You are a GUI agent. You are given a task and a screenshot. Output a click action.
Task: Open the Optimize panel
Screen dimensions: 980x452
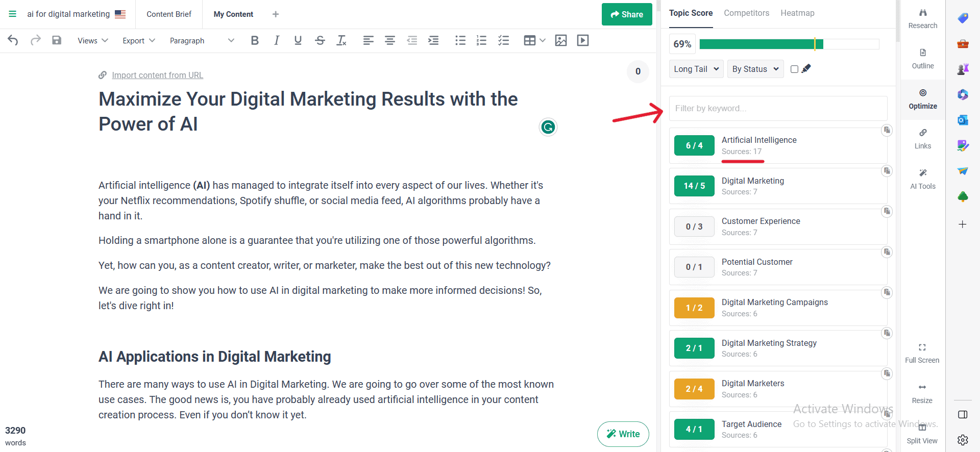[x=923, y=99]
